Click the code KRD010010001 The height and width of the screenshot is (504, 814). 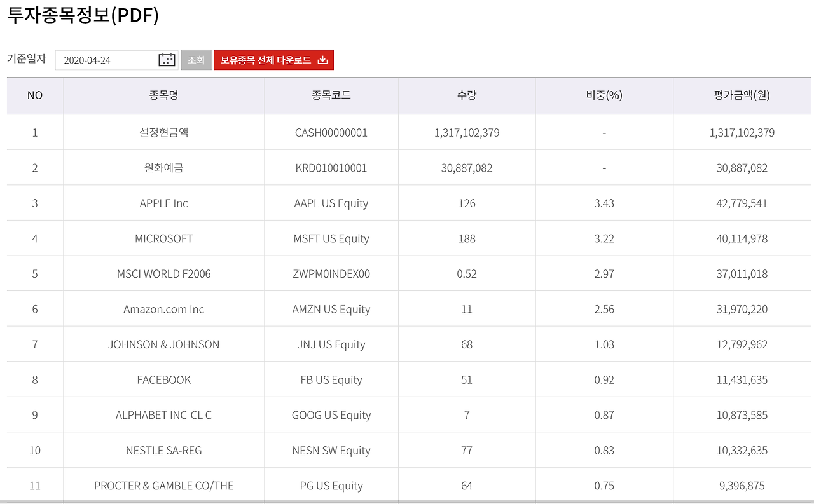(331, 168)
